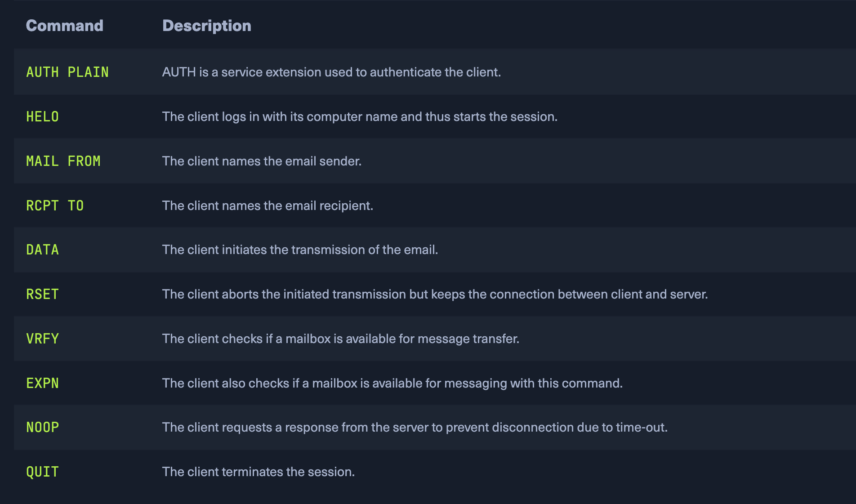Click the description for HELO command

[359, 116]
